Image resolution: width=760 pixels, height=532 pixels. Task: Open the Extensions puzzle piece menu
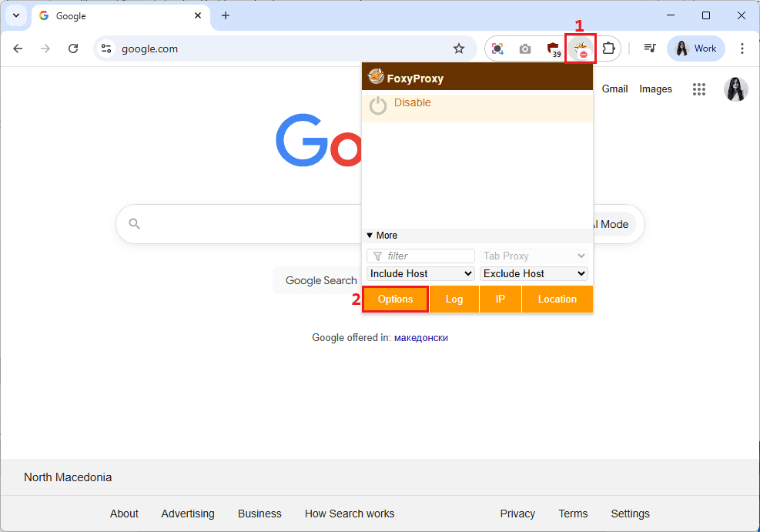608,49
